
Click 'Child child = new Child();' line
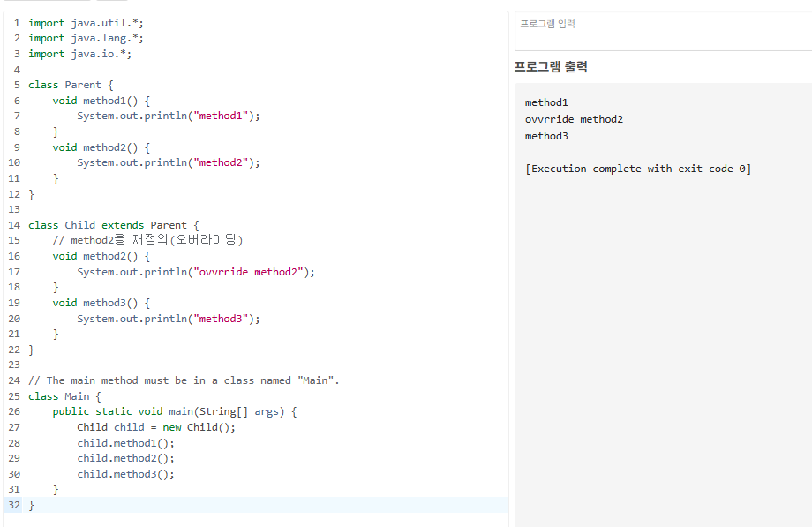coord(156,427)
